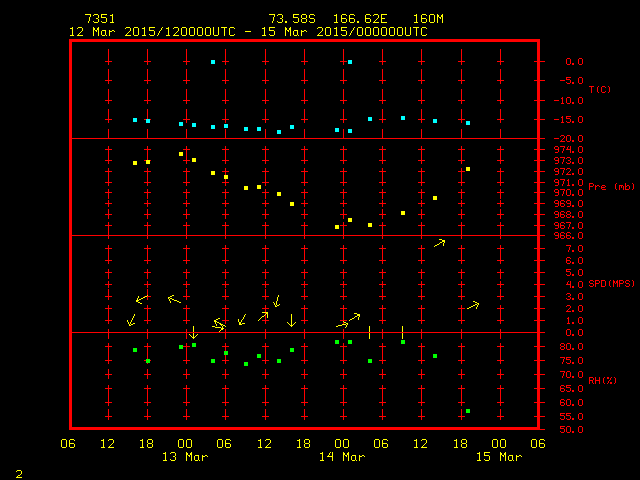Click the rightmost yellow pressure data point
Viewport: 640px width, 480px height.
point(468,169)
